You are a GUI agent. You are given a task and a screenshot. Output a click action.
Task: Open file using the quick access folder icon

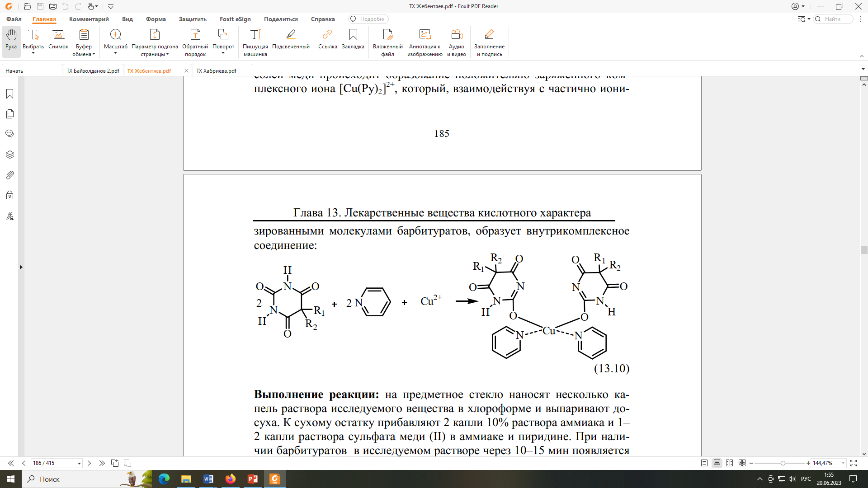(x=27, y=6)
